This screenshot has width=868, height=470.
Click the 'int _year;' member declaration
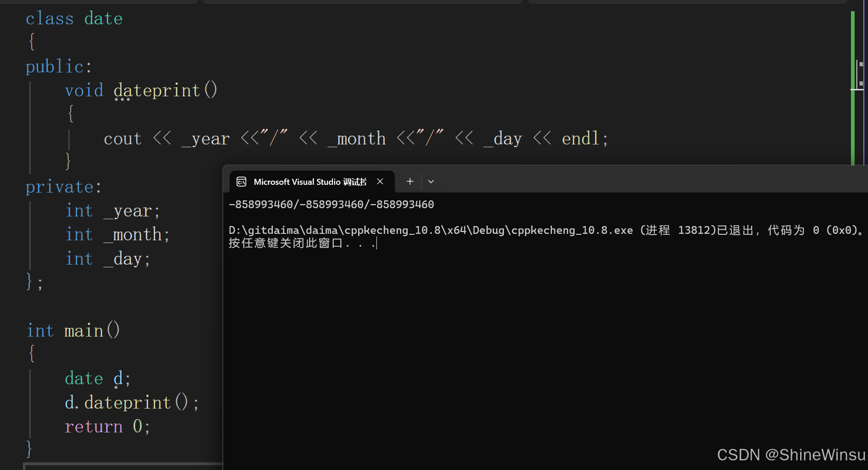[112, 211]
